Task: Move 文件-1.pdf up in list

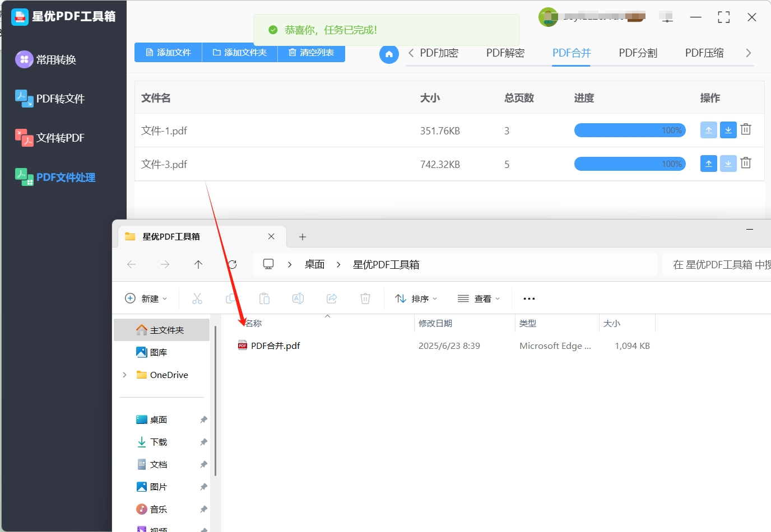Action: point(709,130)
